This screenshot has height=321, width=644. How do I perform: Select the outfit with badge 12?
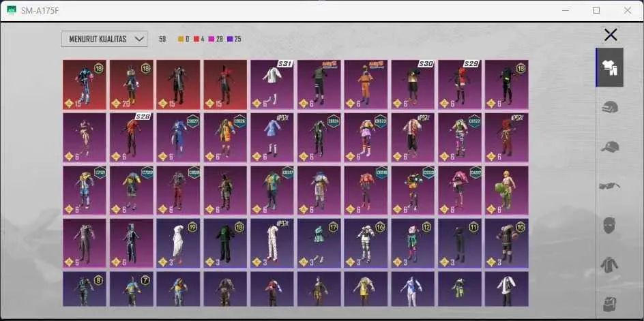413,243
